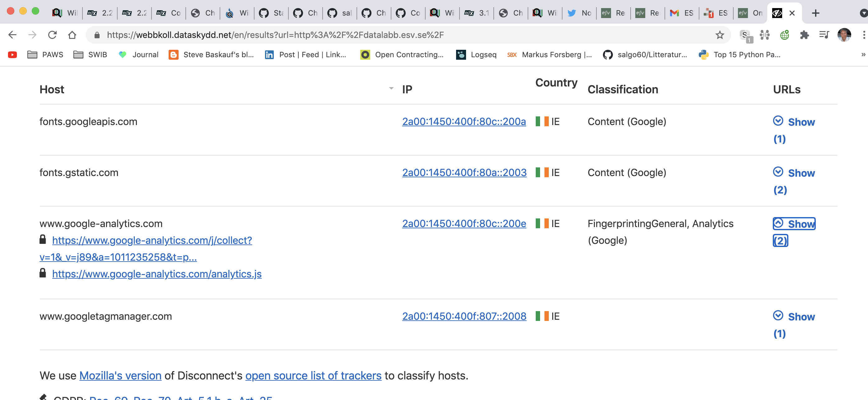Screen dimensions: 868x400
Task: Show URLs for www.googletagmanager.com row
Action: (x=794, y=317)
